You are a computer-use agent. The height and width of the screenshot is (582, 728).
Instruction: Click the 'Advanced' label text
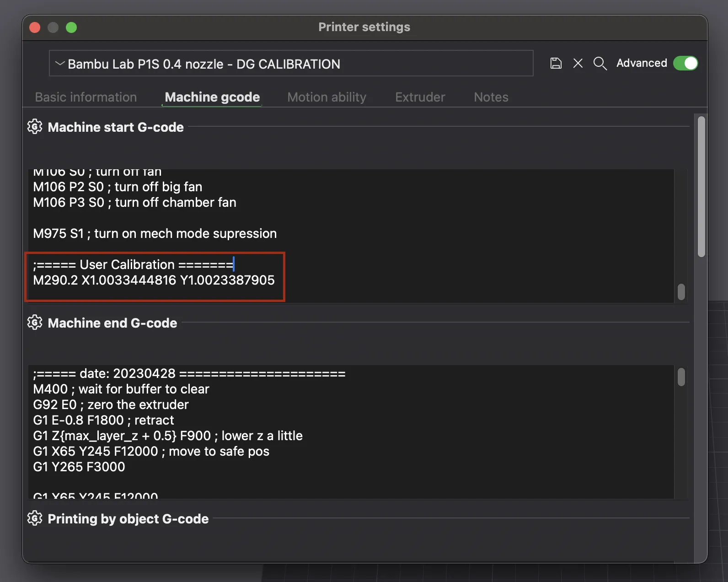pos(642,63)
